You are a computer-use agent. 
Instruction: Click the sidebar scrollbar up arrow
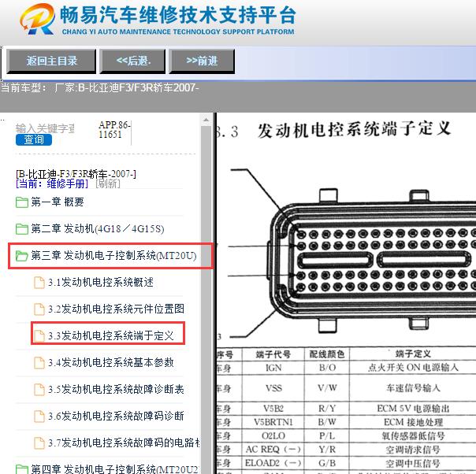click(x=206, y=120)
